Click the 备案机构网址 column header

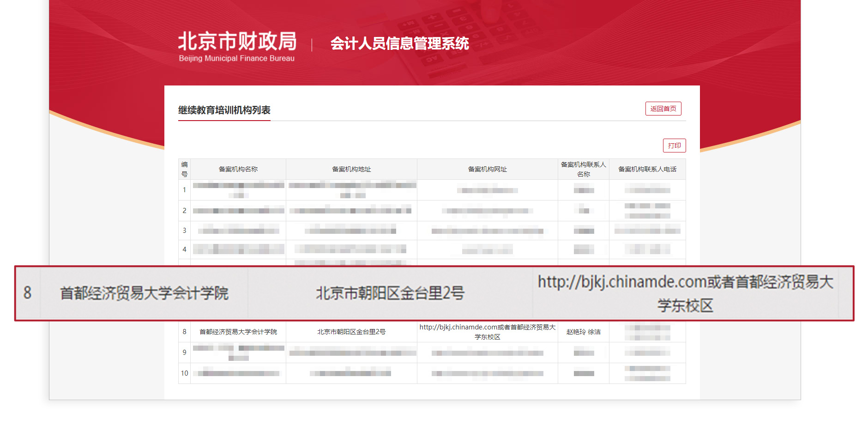pyautogui.click(x=487, y=169)
